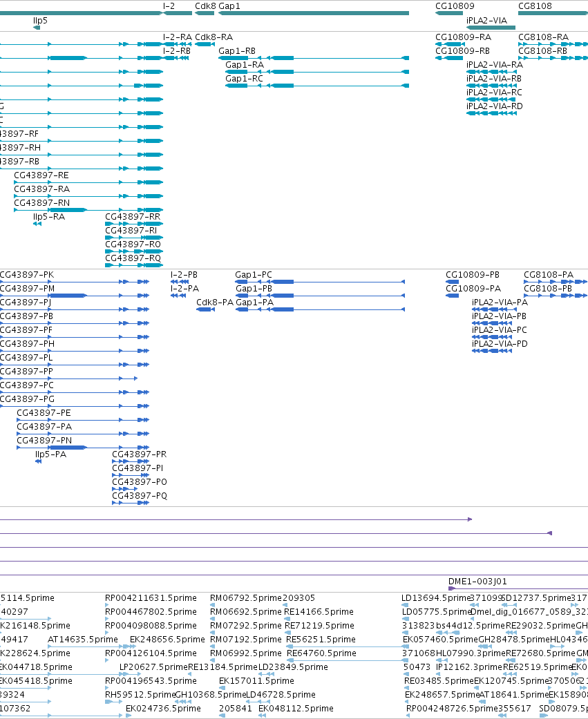The height and width of the screenshot is (719, 588).
Task: Select transcript iPLA2-VIA-RC
Action: pyautogui.click(x=494, y=92)
